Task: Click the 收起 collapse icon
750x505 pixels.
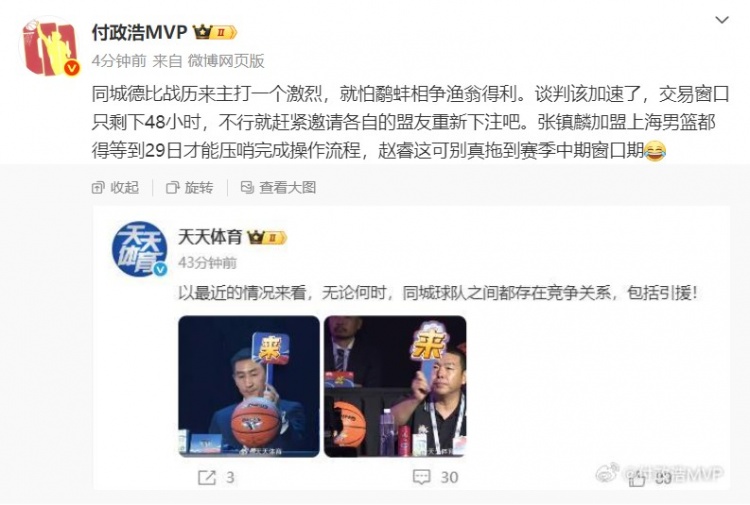Action: point(98,188)
